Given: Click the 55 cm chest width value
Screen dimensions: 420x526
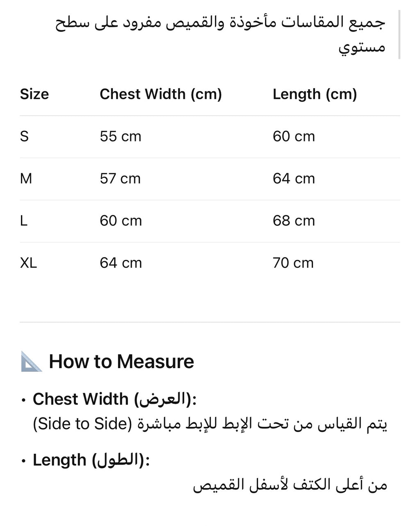Looking at the screenshot, I should point(121,137).
